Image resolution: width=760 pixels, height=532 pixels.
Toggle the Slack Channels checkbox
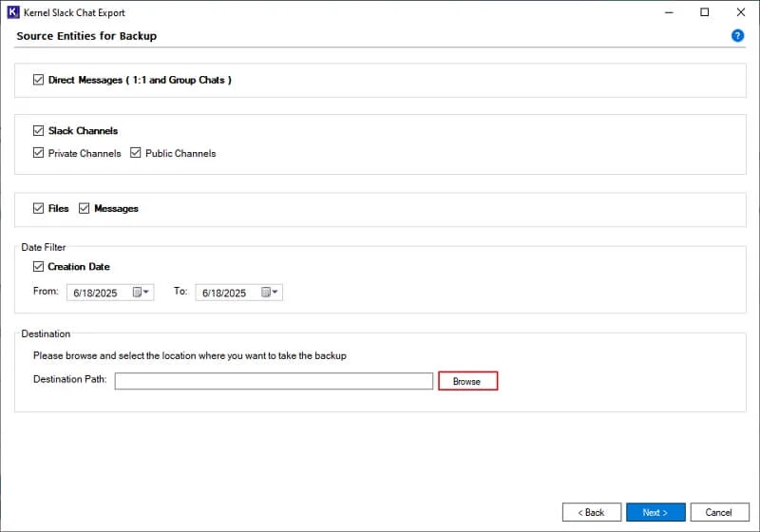tap(38, 130)
